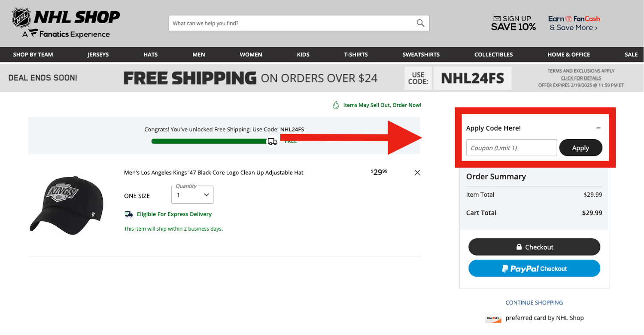This screenshot has width=644, height=335.
Task: Click the Discover card icon
Action: [x=492, y=318]
